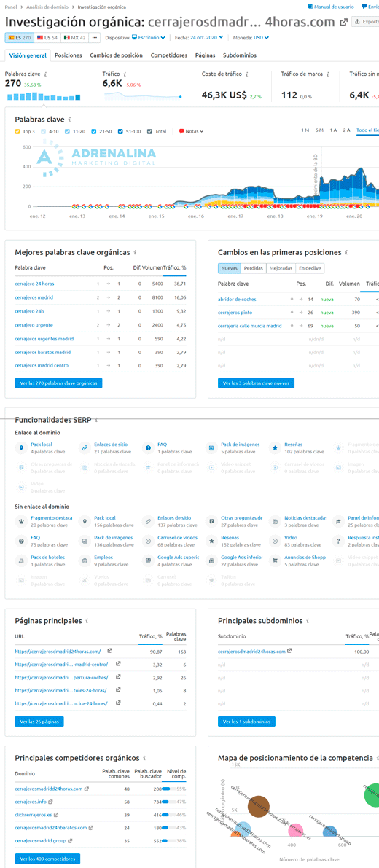Click the brown bubble in the competitor map
This screenshot has width=379, height=868.
click(258, 808)
